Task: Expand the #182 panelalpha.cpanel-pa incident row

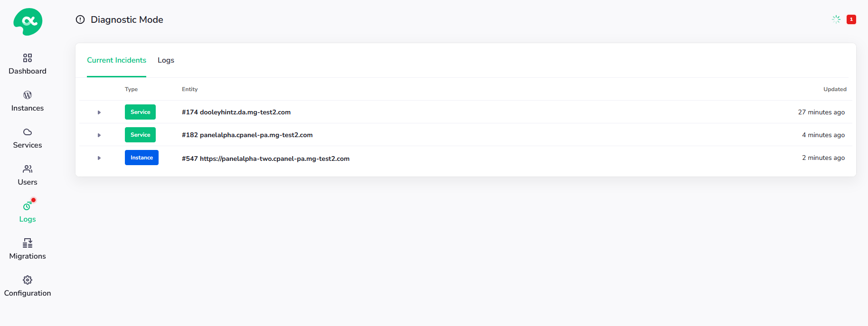Action: pos(99,135)
